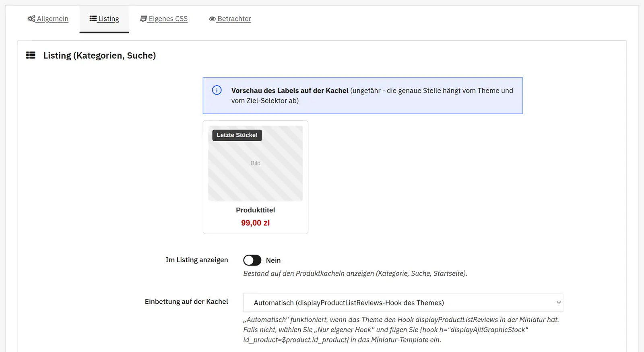Open the Betrachter tab

(x=230, y=19)
